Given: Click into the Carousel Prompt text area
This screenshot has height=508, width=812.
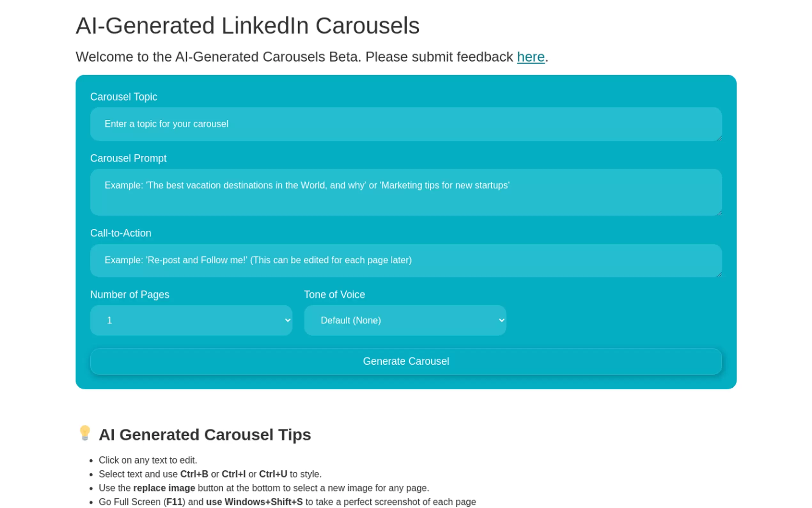Looking at the screenshot, I should click(405, 192).
